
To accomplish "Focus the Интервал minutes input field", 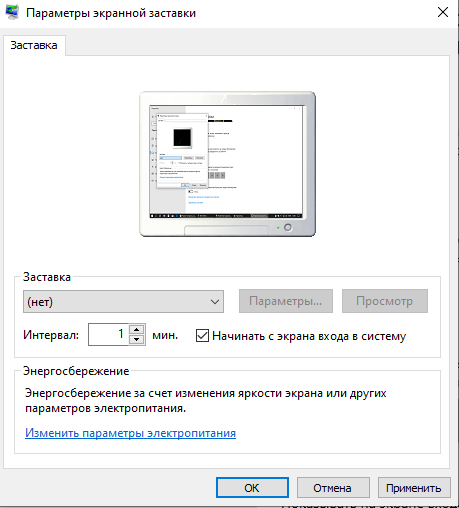I will tap(108, 334).
